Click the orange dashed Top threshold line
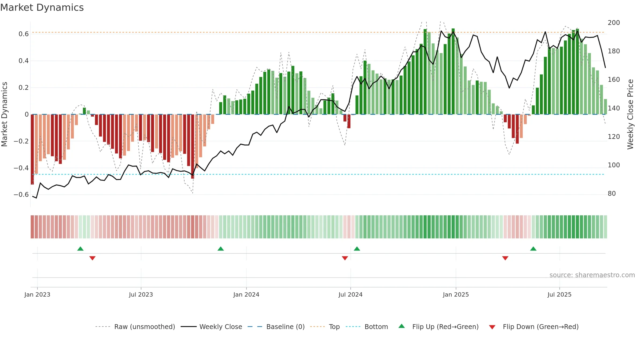644x362 pixels. 318,32
